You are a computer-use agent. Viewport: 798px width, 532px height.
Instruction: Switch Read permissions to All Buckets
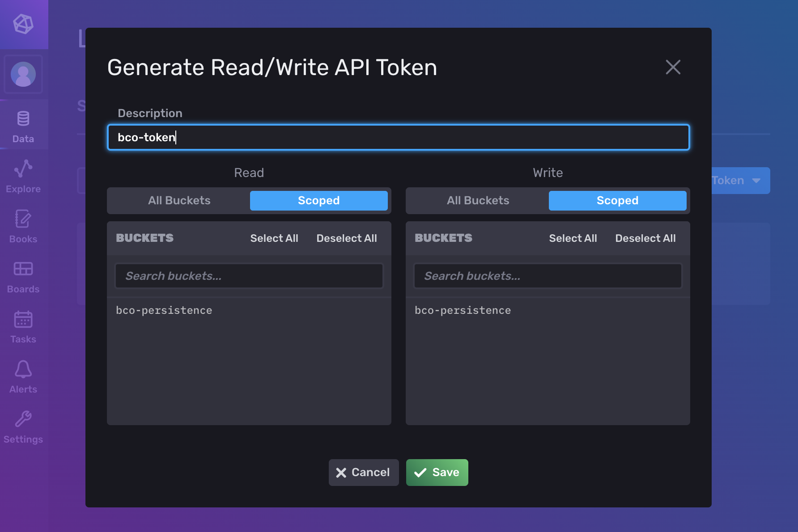(x=179, y=200)
